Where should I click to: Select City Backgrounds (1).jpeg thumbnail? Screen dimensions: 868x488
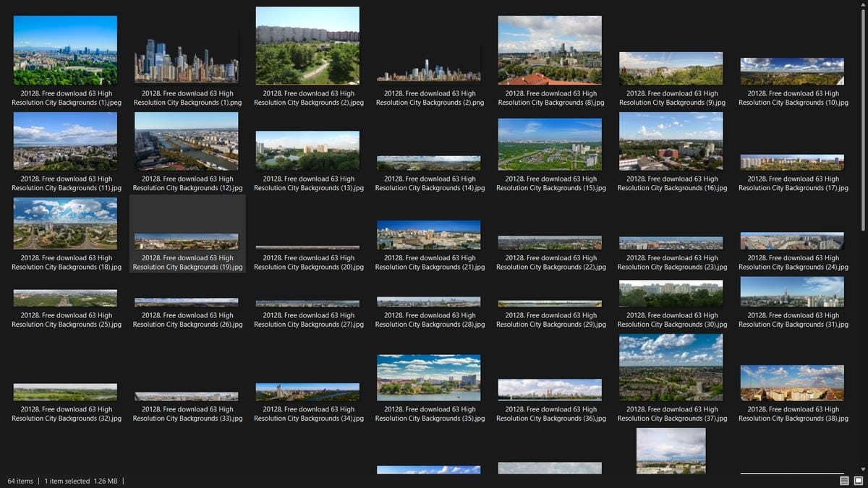(x=65, y=50)
